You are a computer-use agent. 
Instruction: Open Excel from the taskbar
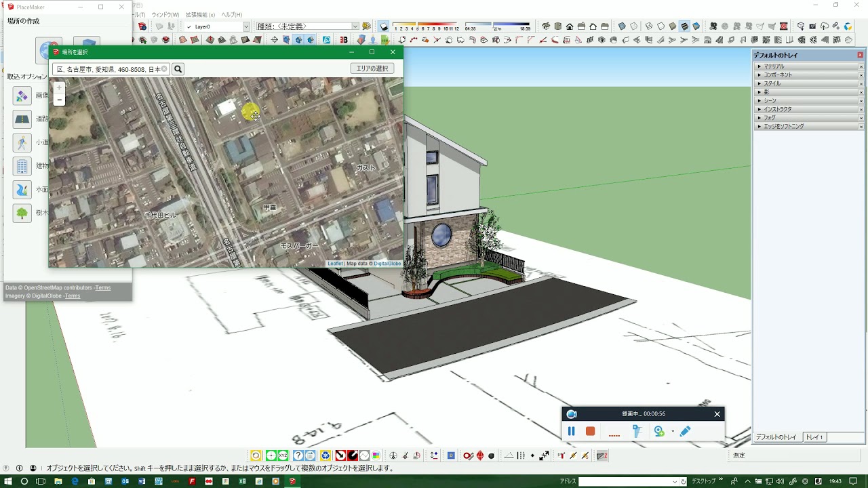[243, 481]
